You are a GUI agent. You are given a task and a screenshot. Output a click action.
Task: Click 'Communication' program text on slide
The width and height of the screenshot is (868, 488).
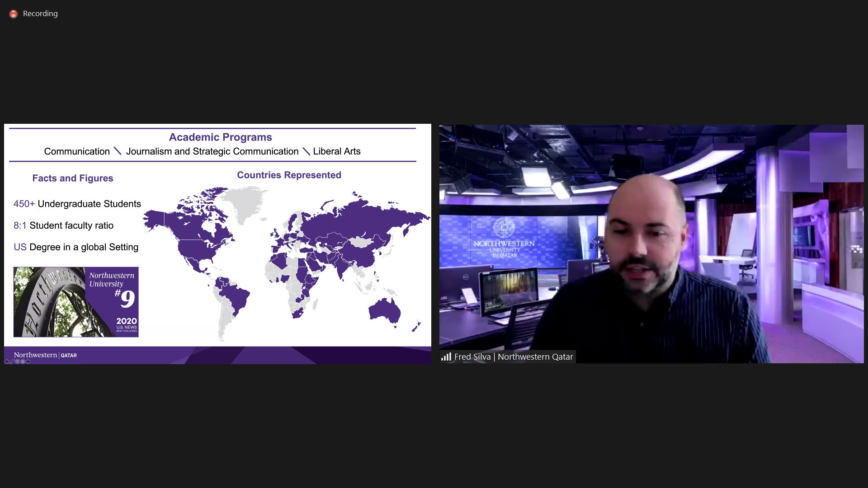point(77,151)
